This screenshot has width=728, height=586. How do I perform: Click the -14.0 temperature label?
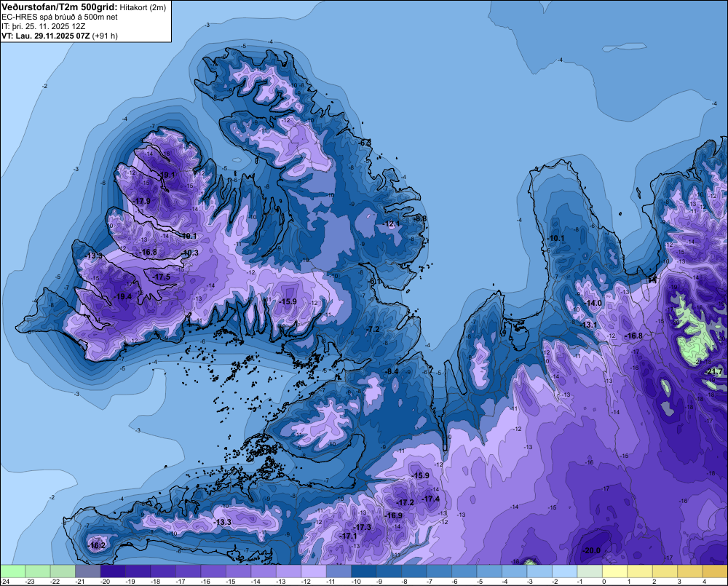point(593,303)
